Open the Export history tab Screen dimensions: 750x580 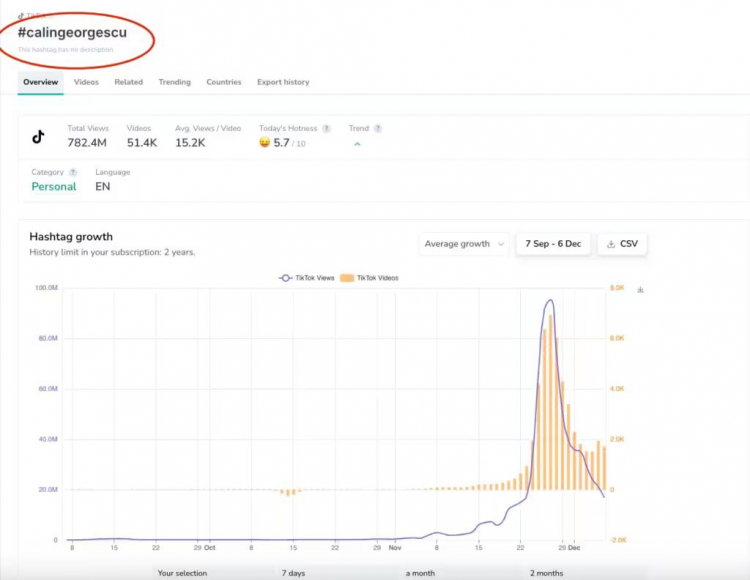283,82
